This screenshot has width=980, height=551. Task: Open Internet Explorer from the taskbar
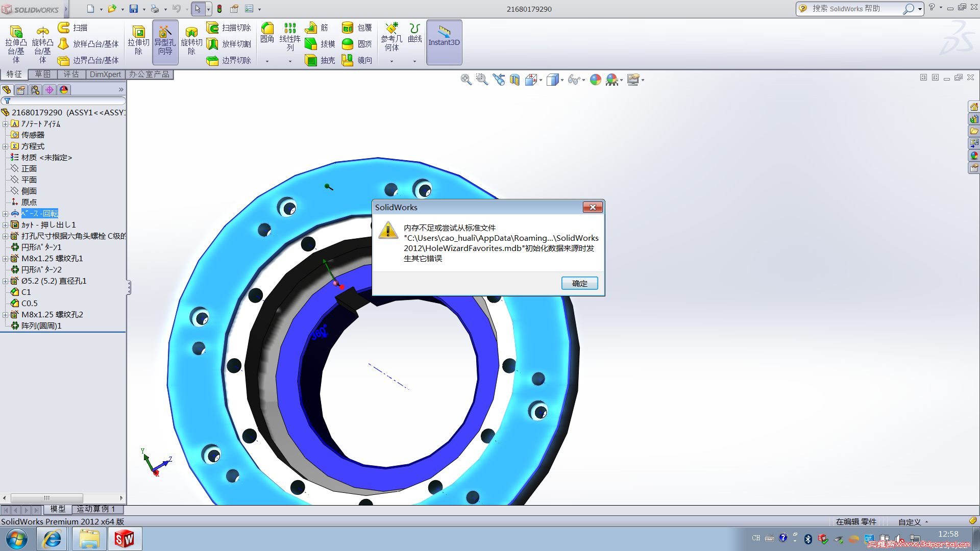click(52, 539)
